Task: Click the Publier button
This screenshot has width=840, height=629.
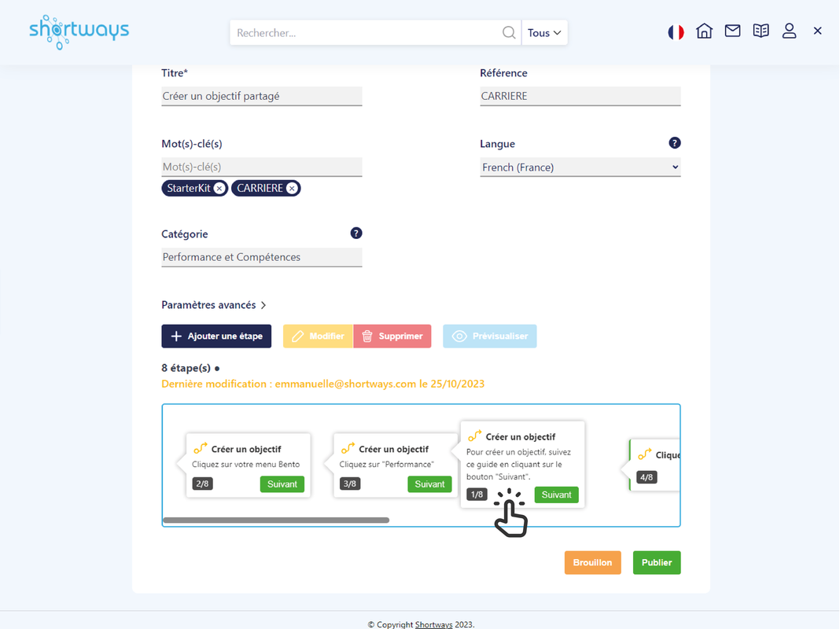Action: 657,563
